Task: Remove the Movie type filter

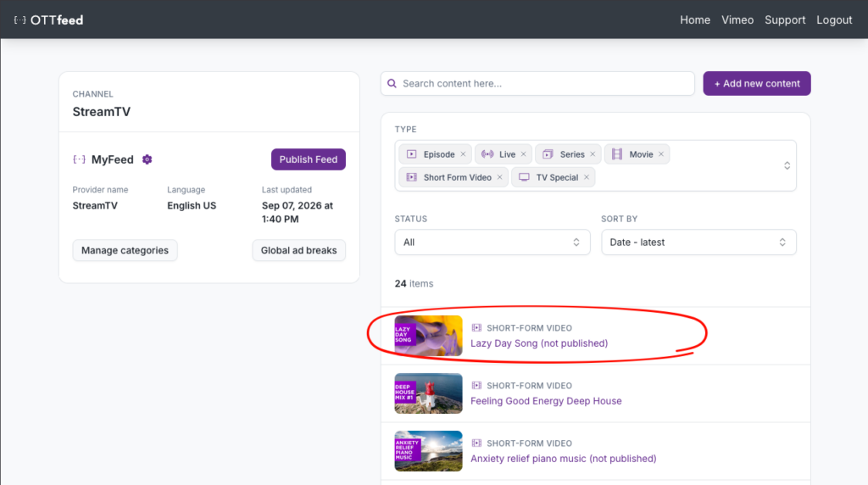Action: [661, 154]
